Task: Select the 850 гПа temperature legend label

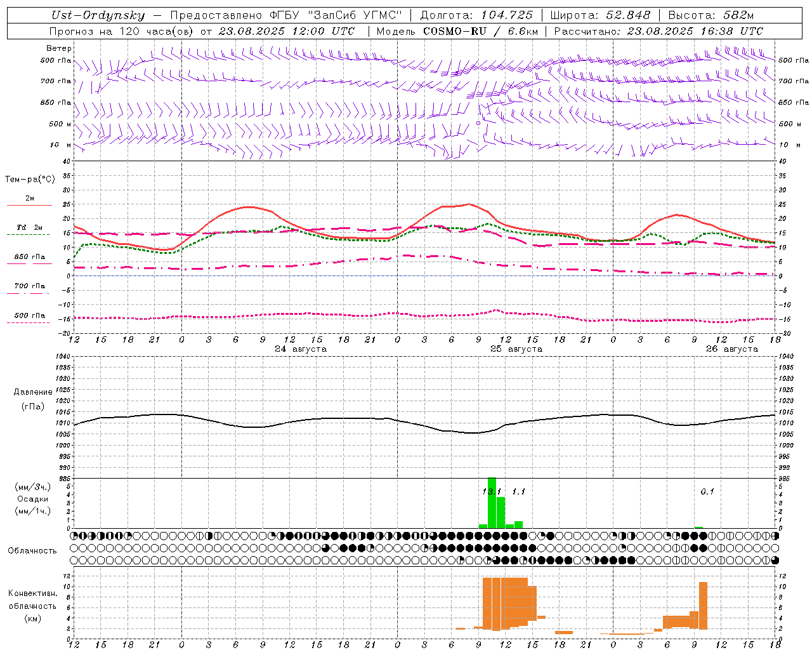Action: [30, 257]
